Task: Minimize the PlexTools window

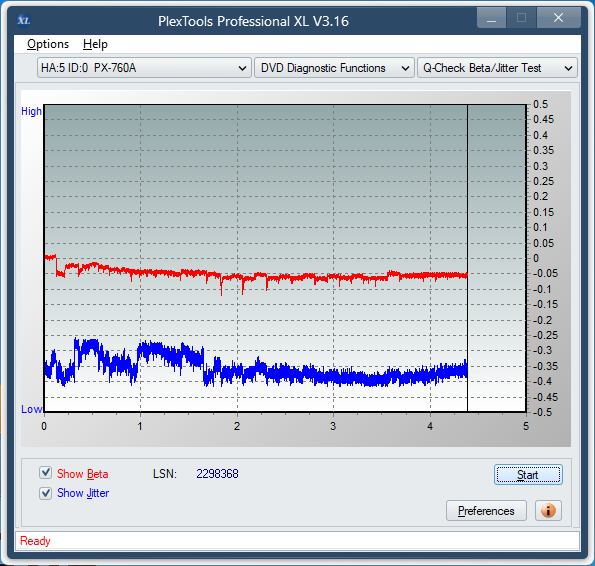Action: pos(491,18)
